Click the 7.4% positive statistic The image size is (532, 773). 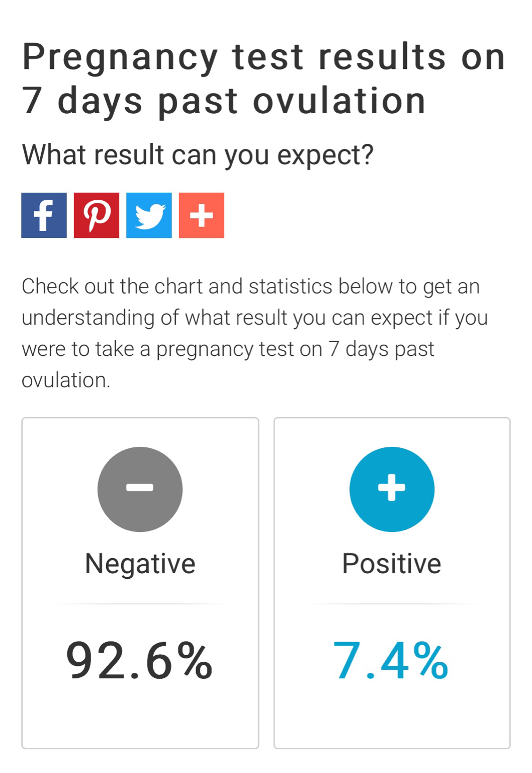coord(391,660)
